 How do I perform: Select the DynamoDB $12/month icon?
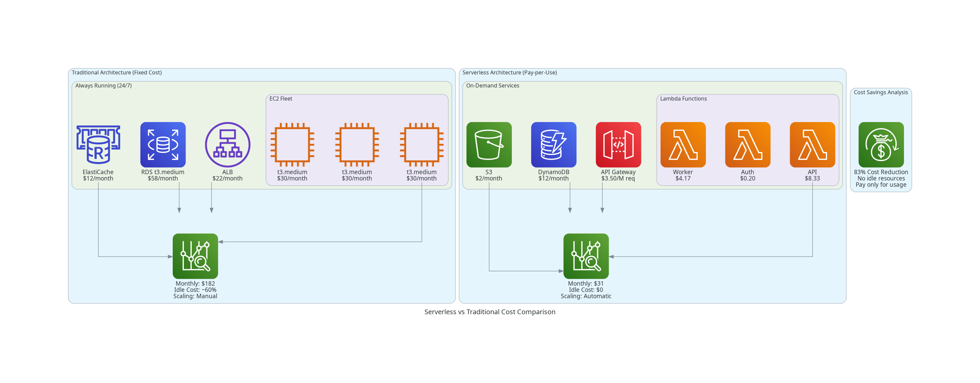554,145
